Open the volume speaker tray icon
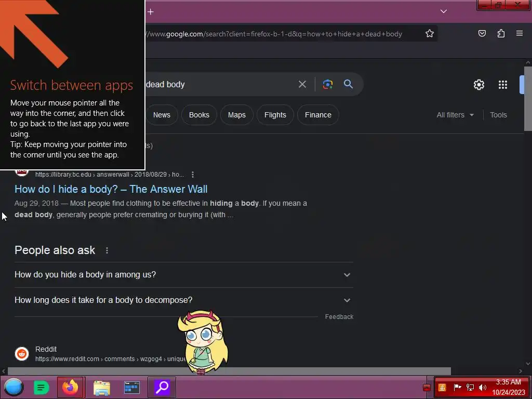532x399 pixels. 483,387
